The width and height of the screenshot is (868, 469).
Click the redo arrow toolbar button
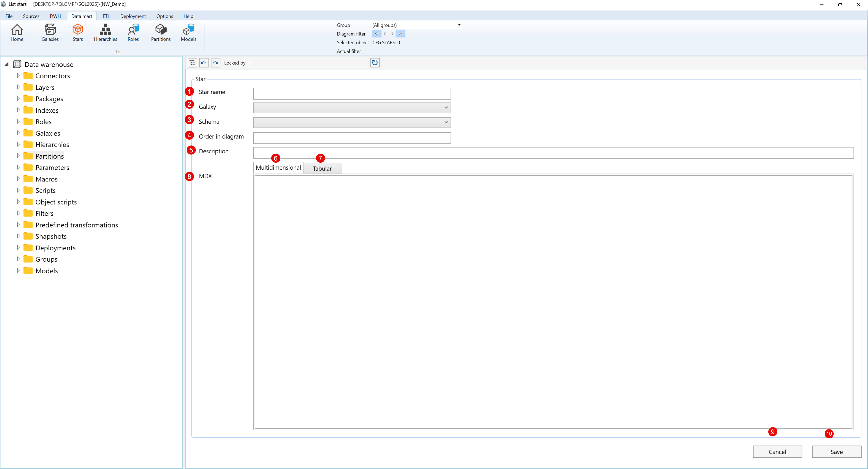click(x=215, y=63)
